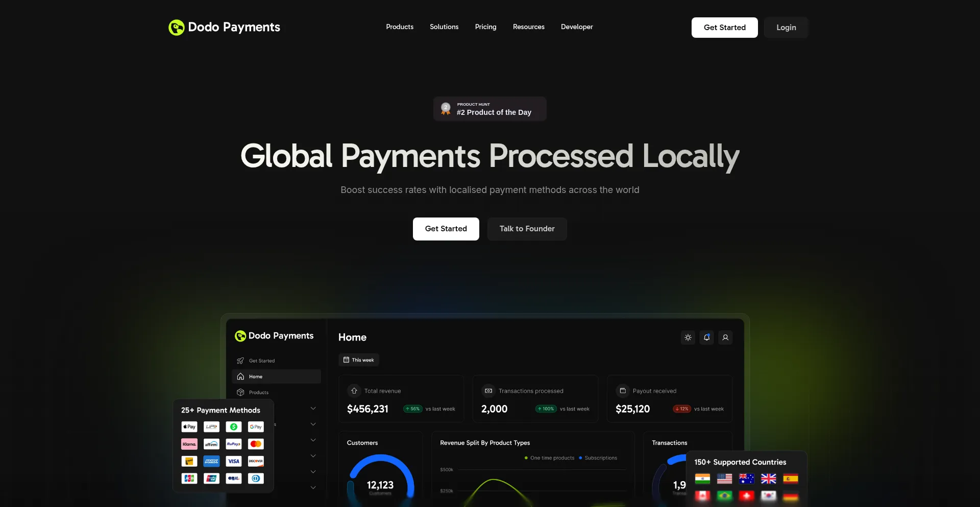Screen dimensions: 980x507
Task: Click the Product Hunt medal badge icon
Action: (446, 109)
